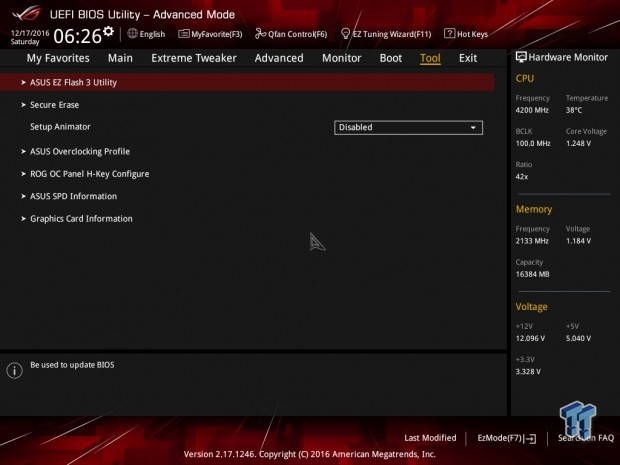The height and width of the screenshot is (465, 620).
Task: Click the +3.3V 3.328 V reading
Action: click(528, 372)
